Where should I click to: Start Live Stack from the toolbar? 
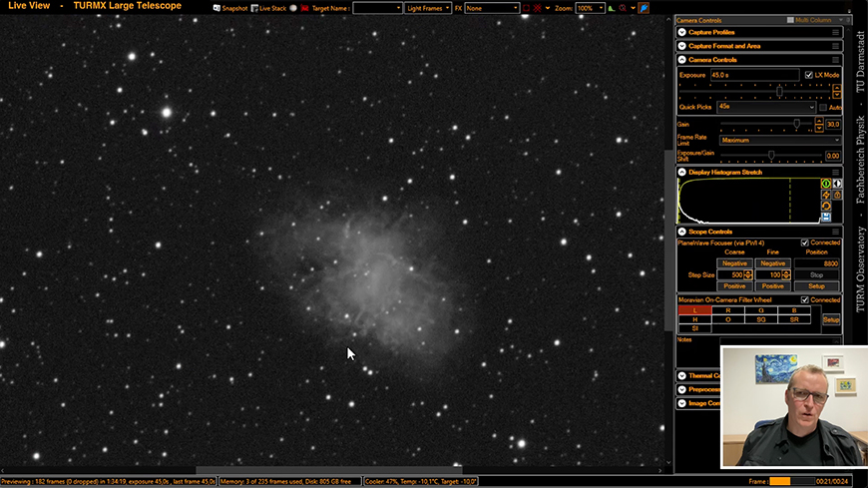[253, 8]
